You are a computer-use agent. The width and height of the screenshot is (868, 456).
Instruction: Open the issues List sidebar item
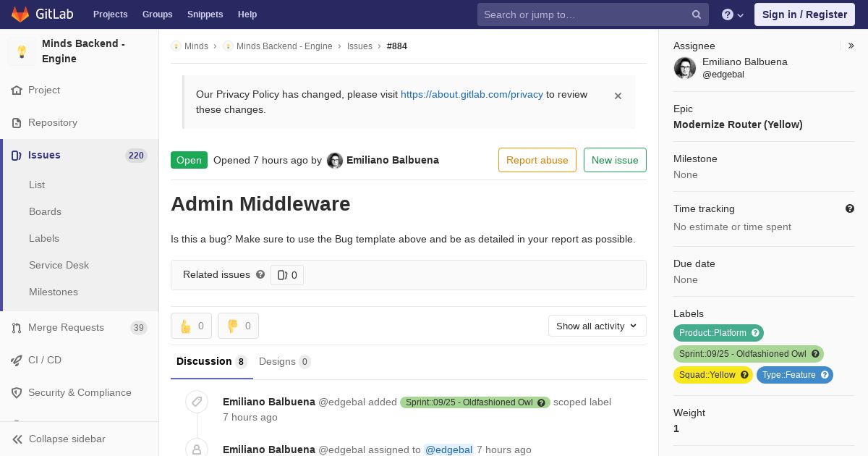pyautogui.click(x=37, y=185)
